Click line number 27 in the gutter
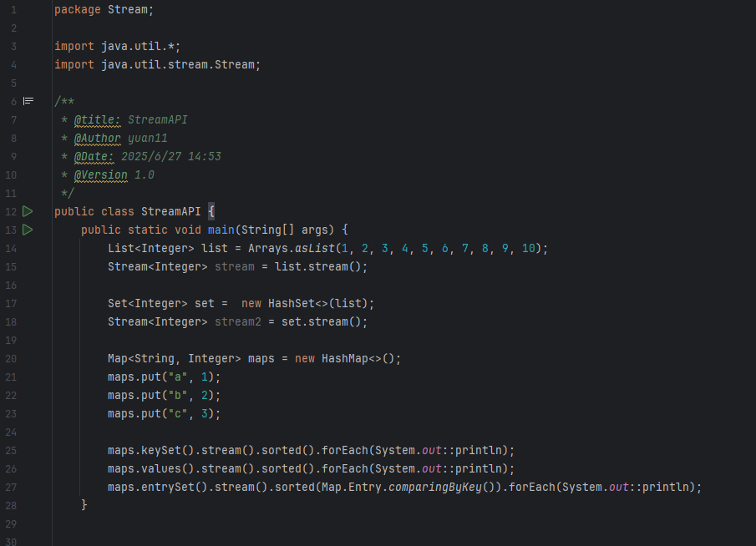 11,488
